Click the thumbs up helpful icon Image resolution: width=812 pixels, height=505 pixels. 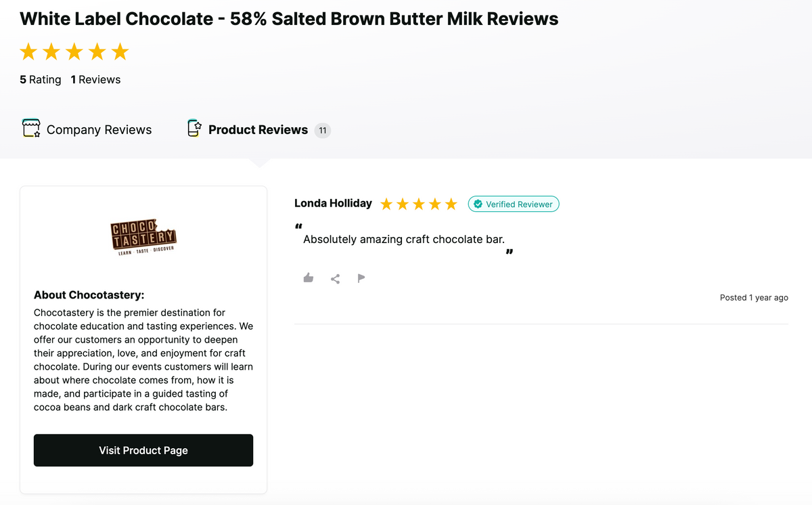[309, 278]
